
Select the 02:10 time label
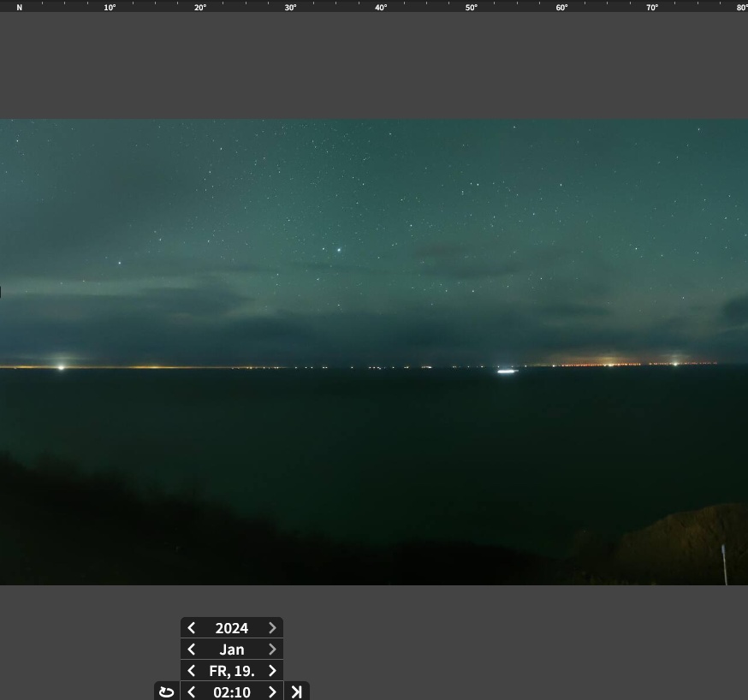[x=232, y=691]
